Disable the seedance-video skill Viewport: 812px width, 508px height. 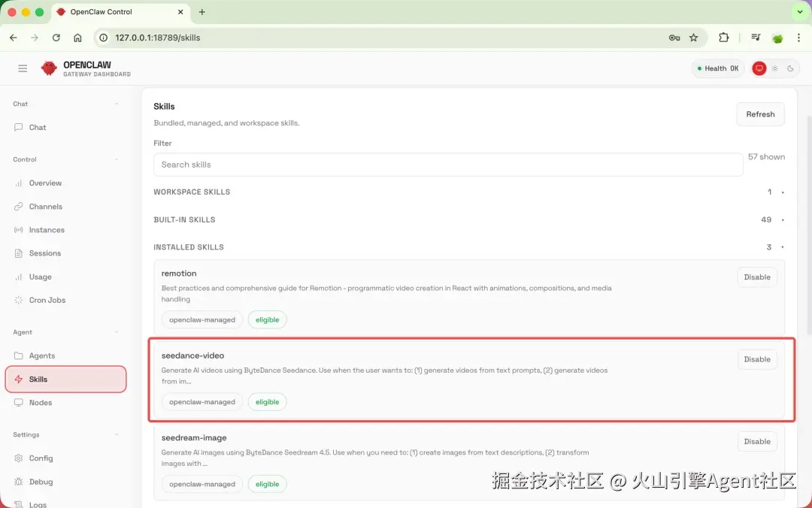(757, 359)
